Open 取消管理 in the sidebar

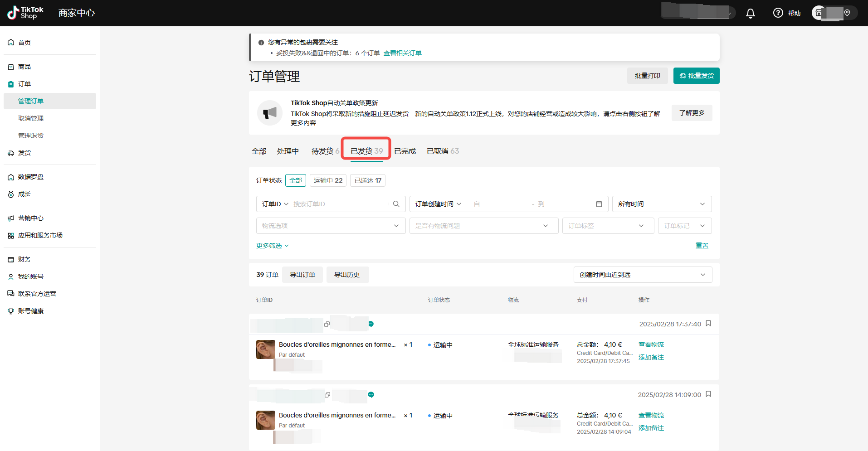coord(31,118)
